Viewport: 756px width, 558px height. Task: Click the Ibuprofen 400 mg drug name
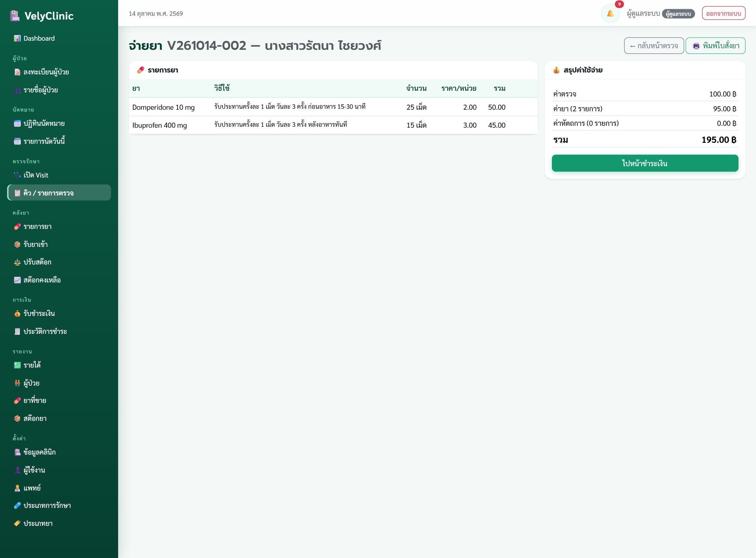(159, 125)
